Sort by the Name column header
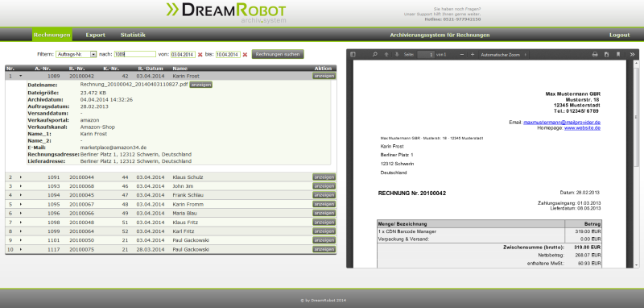Viewport: 644px width, 308px height. [180, 69]
